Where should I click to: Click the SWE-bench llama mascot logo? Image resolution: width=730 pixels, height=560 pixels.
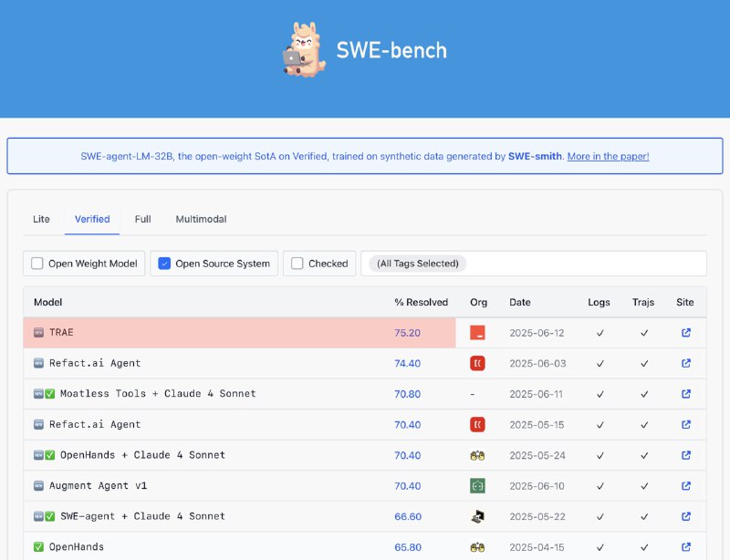click(x=304, y=50)
